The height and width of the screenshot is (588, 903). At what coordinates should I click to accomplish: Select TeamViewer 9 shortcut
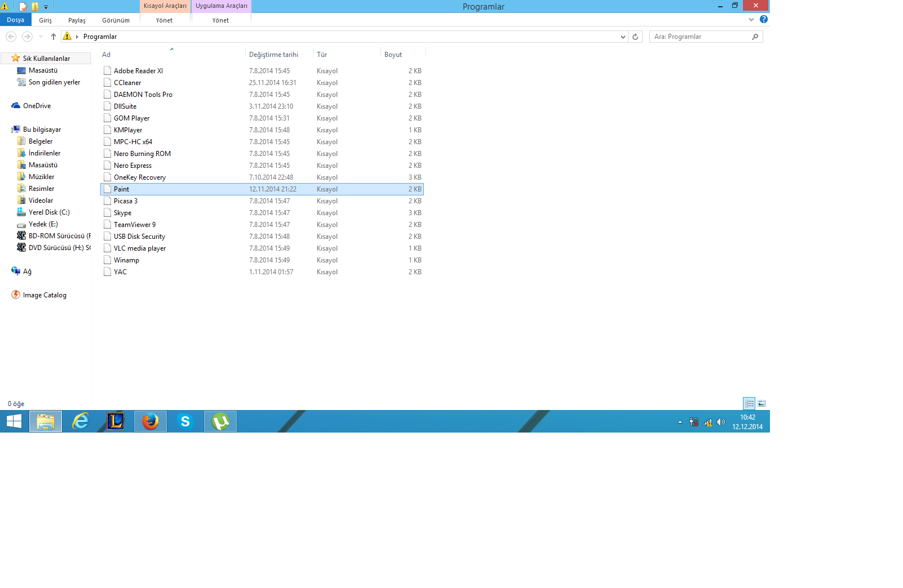pyautogui.click(x=262, y=225)
